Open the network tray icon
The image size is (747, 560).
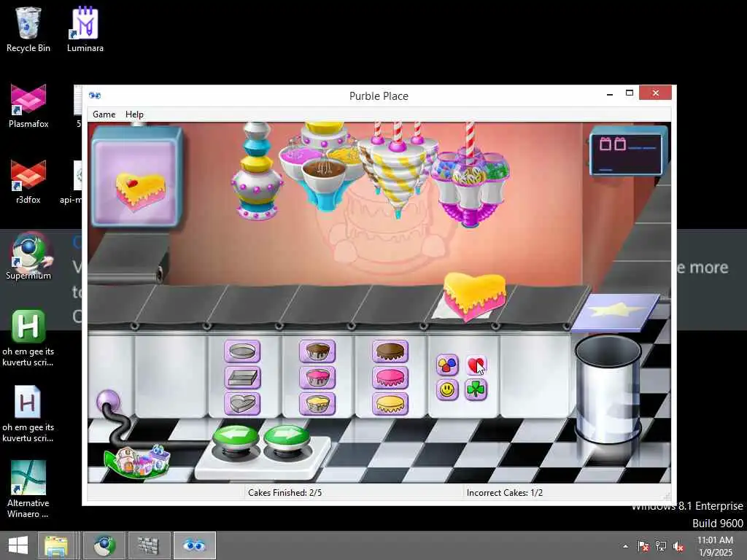point(661,546)
